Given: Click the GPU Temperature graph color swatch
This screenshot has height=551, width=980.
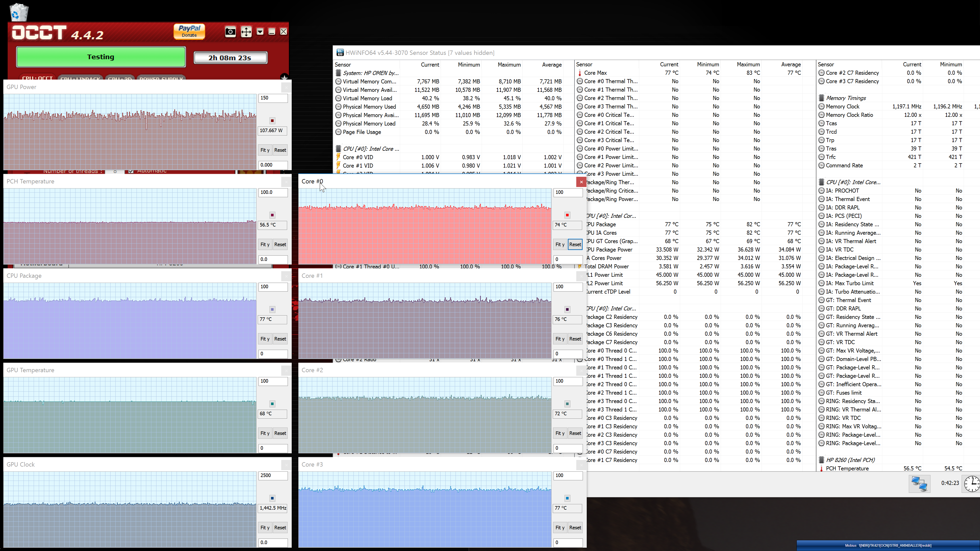Looking at the screenshot, I should coord(272,404).
